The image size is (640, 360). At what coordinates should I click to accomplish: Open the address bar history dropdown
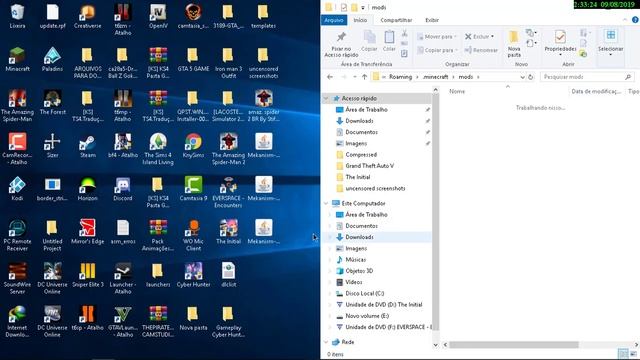(522, 77)
